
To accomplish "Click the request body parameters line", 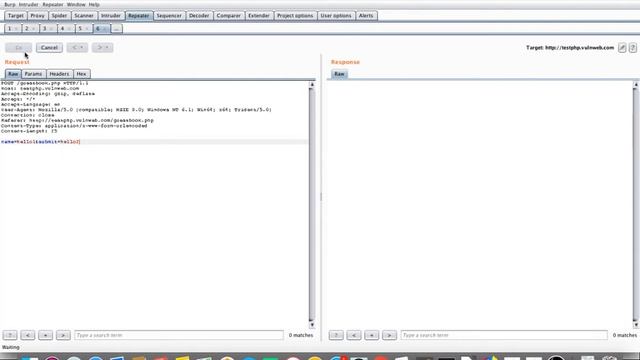I will pos(40,142).
